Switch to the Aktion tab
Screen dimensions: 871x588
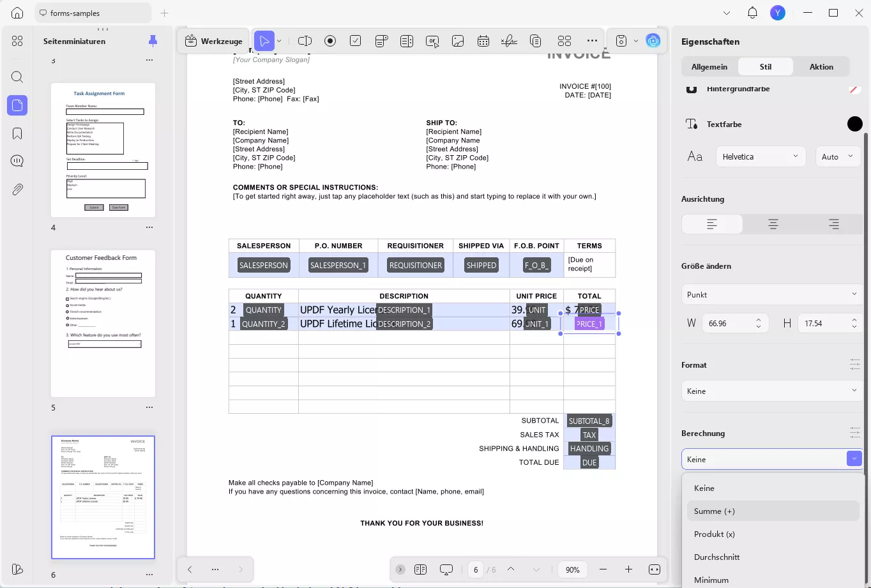pyautogui.click(x=821, y=66)
